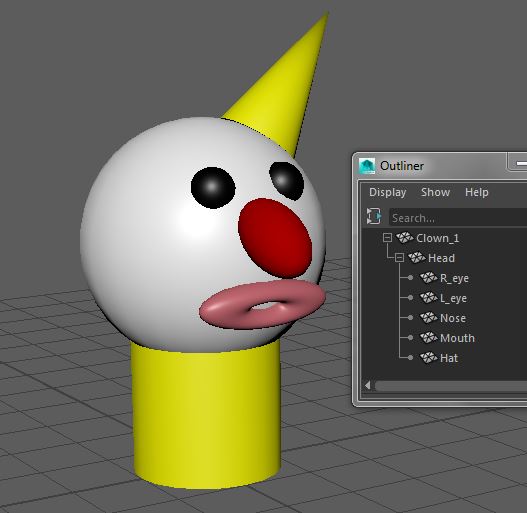
Task: Click the R_eye mesh icon
Action: point(429,278)
